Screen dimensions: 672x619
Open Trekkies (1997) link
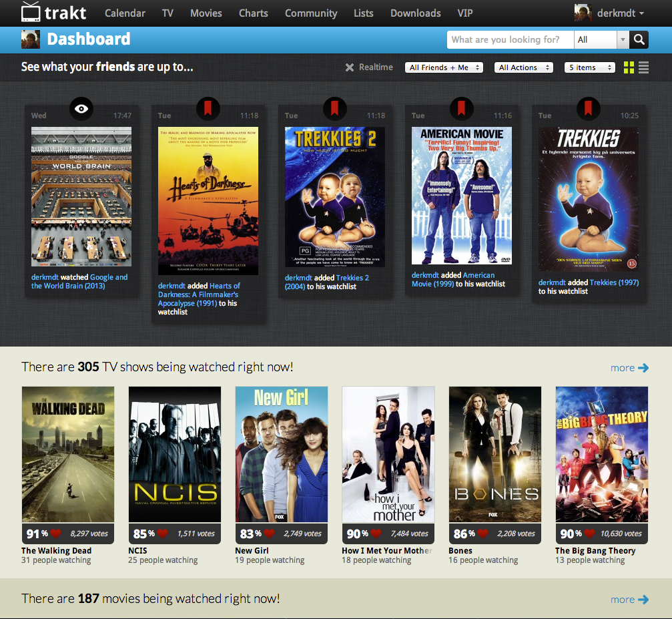click(614, 282)
